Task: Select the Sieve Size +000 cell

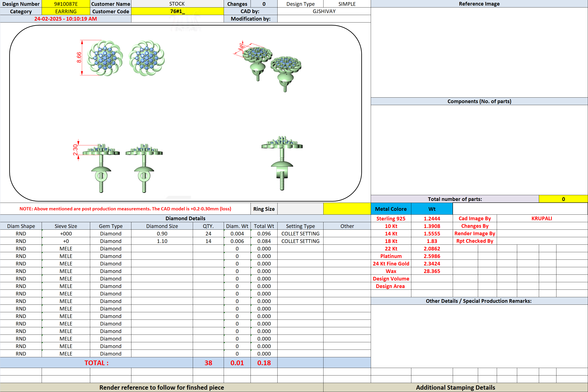Action: click(66, 234)
